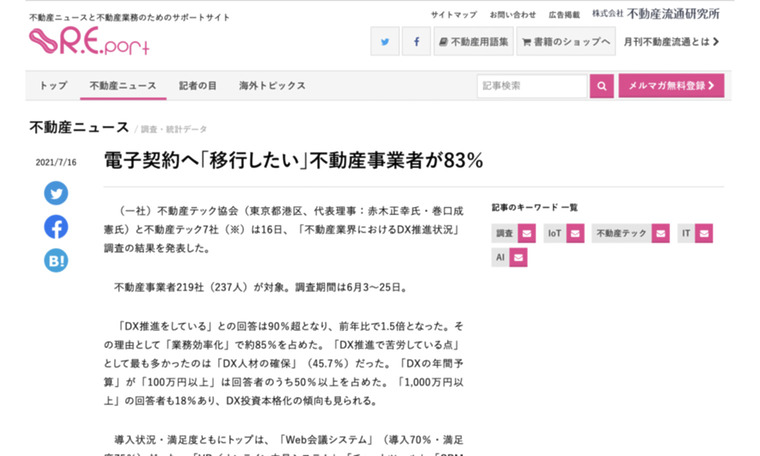Click mail icon next to IT keyword
The height and width of the screenshot is (456, 760).
[704, 233]
